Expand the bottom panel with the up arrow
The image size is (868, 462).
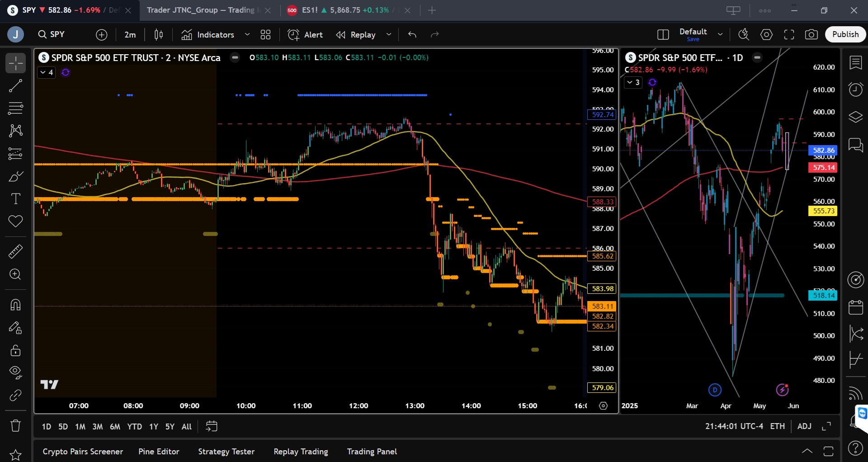point(807,451)
